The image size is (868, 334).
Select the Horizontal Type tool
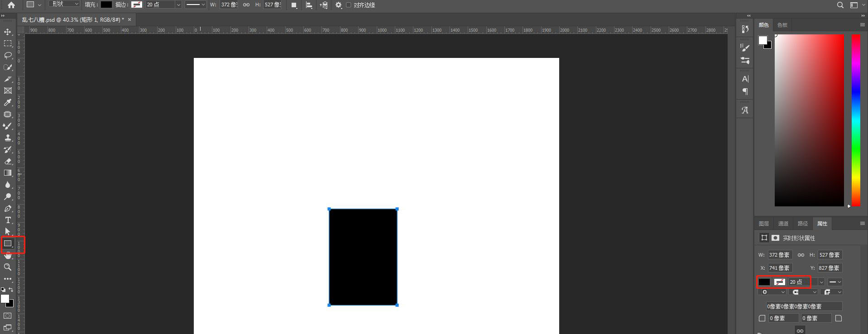click(8, 220)
